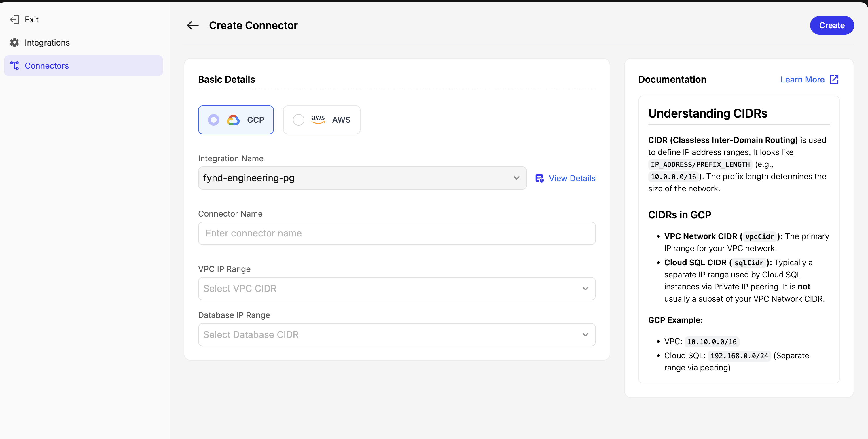This screenshot has height=439, width=868.
Task: Click the View Details database icon
Action: click(539, 178)
